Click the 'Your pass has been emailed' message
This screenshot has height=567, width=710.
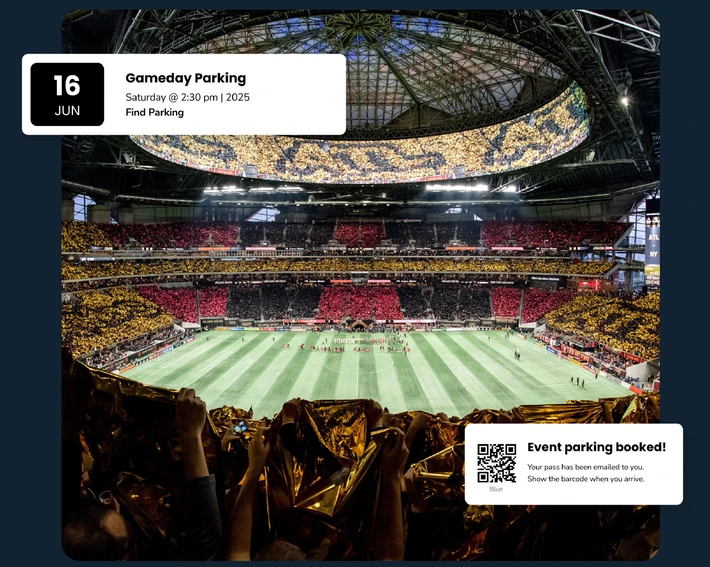585,467
